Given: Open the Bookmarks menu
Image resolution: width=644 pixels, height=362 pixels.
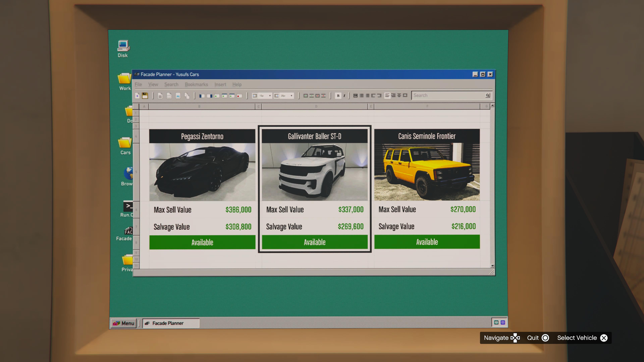Looking at the screenshot, I should coord(196,84).
